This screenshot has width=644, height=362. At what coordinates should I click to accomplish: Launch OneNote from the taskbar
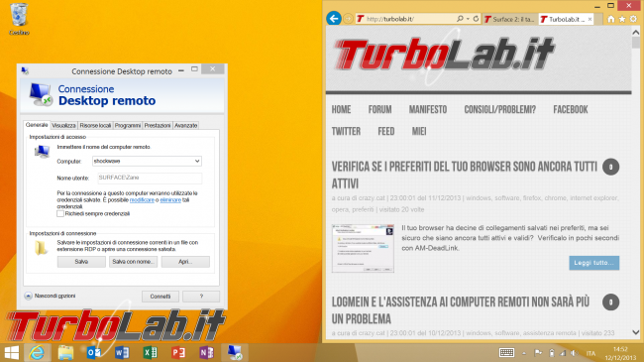[207, 352]
